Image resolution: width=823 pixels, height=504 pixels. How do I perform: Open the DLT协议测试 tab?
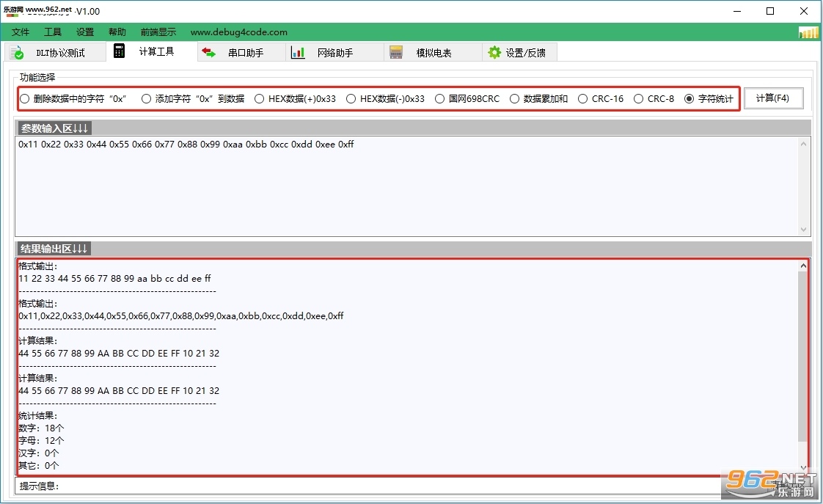55,53
